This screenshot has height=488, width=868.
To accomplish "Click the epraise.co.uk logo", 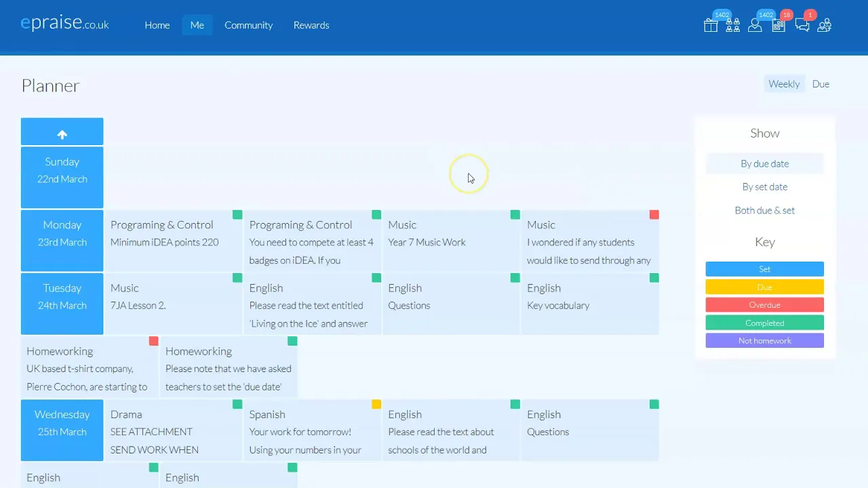I will click(64, 24).
